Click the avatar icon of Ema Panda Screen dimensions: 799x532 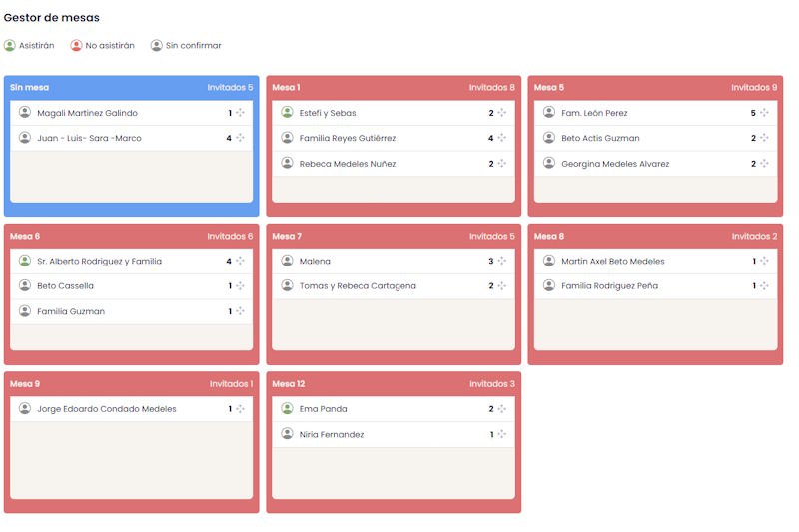click(287, 408)
